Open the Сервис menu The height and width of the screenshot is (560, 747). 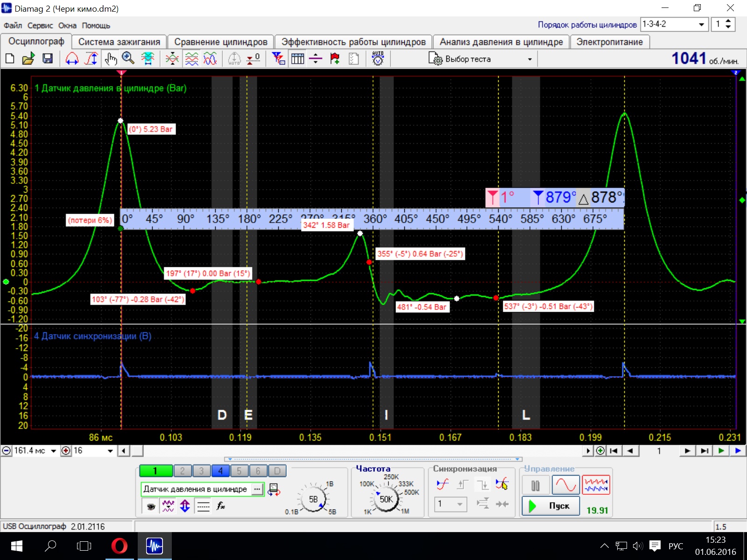click(40, 26)
